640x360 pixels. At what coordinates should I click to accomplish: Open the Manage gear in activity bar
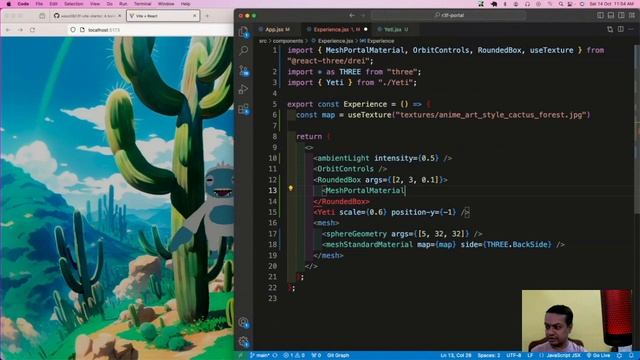[x=244, y=342]
